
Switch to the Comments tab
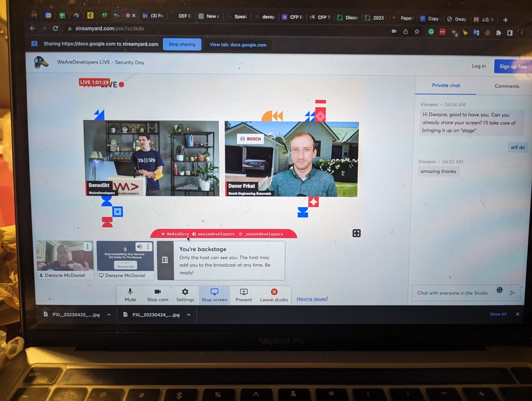pyautogui.click(x=507, y=86)
